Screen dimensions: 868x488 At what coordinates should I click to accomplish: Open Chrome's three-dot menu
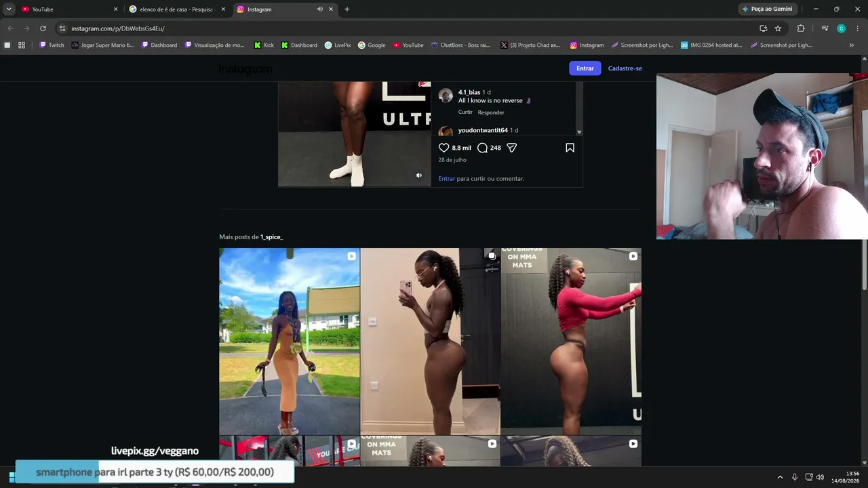click(x=858, y=28)
